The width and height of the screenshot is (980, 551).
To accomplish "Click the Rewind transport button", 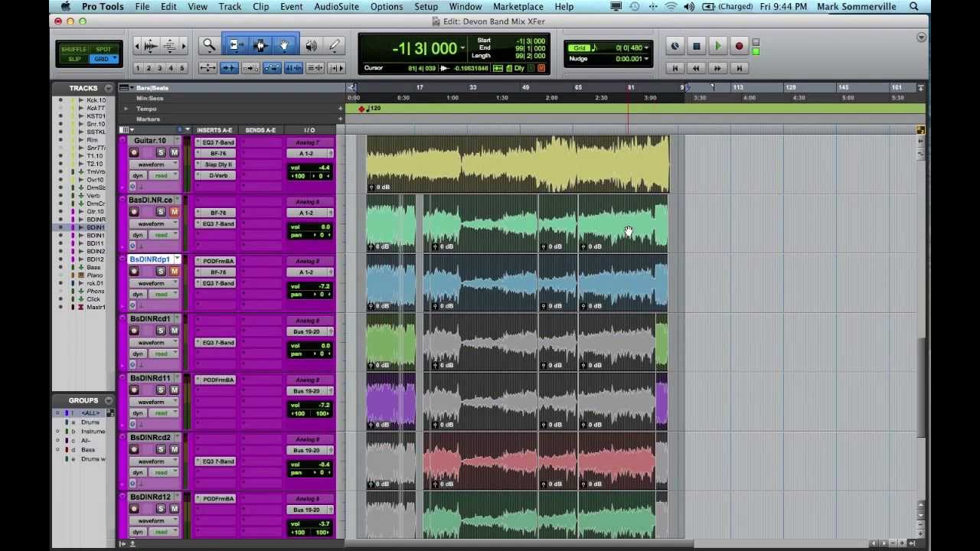I will click(x=696, y=68).
